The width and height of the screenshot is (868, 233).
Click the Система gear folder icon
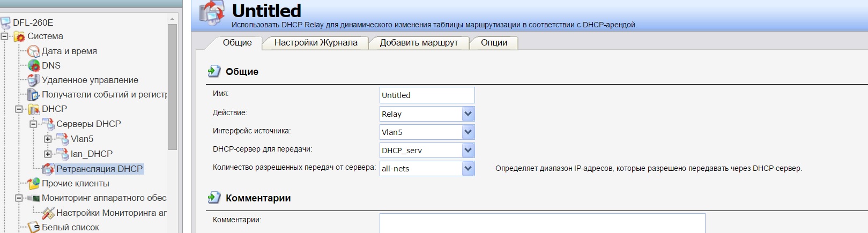click(x=19, y=36)
